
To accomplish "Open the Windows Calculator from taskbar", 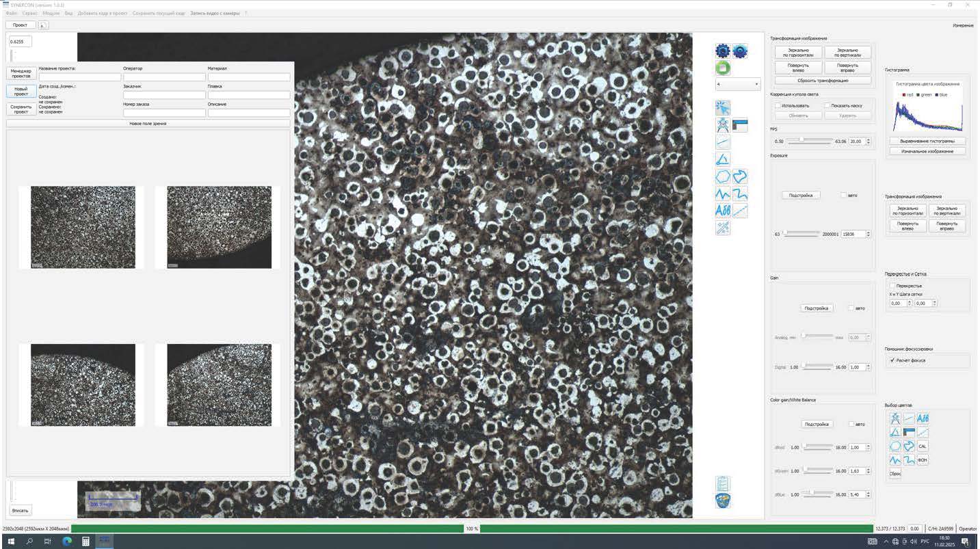I will 85,541.
